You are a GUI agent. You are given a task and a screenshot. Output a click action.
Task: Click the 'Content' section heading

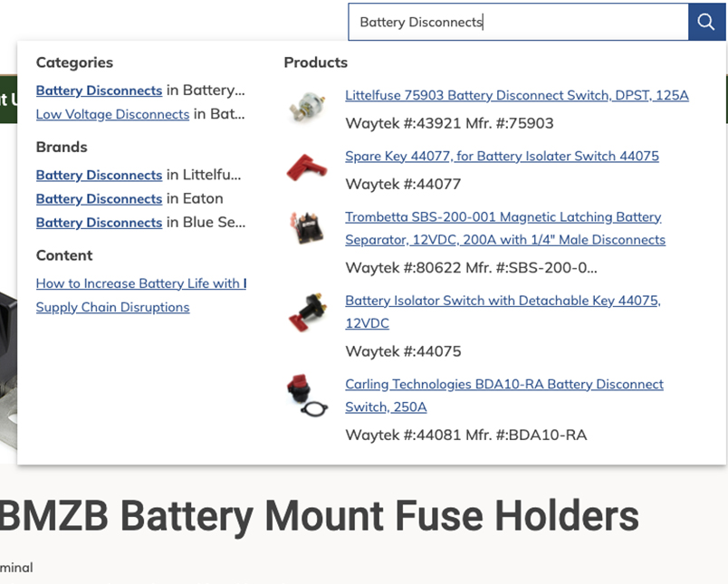click(x=64, y=255)
